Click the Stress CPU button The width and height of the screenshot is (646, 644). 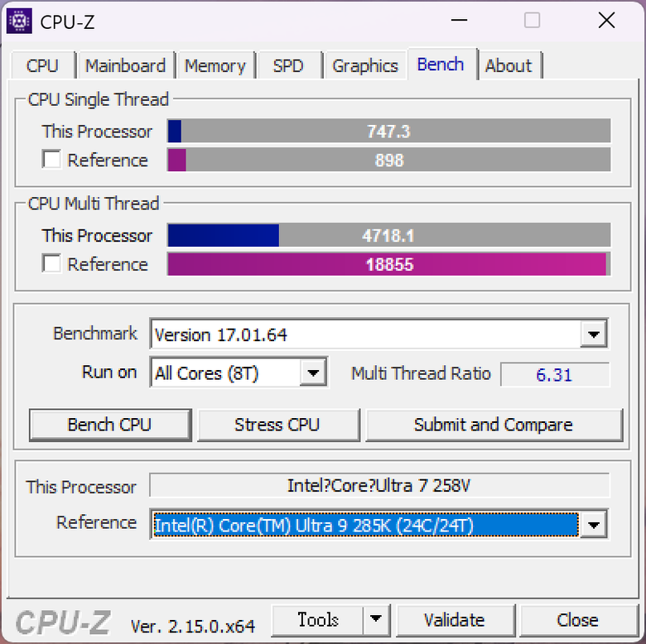coord(277,425)
